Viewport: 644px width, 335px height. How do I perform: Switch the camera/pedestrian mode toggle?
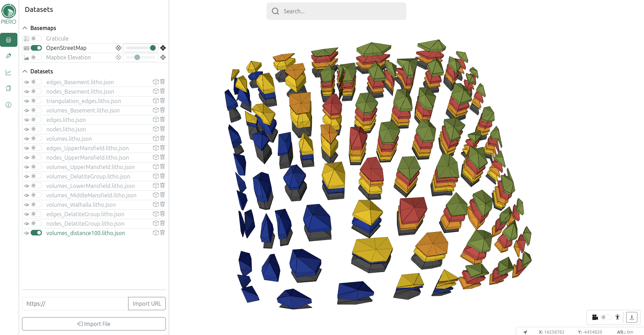tap(606, 317)
